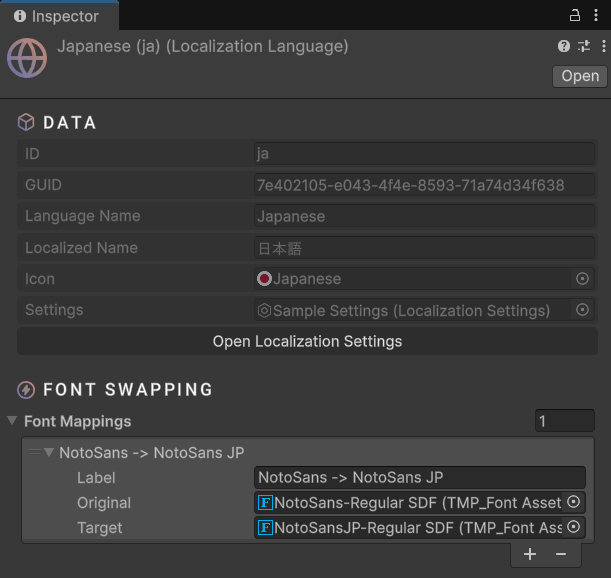The image size is (611, 578).
Task: Click the Original label in mapping
Action: [x=104, y=503]
